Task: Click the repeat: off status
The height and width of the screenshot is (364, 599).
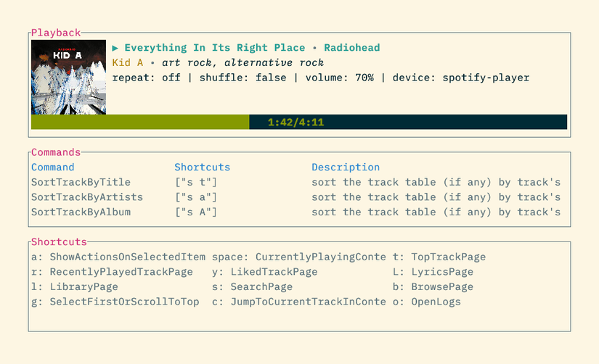Action: (147, 78)
